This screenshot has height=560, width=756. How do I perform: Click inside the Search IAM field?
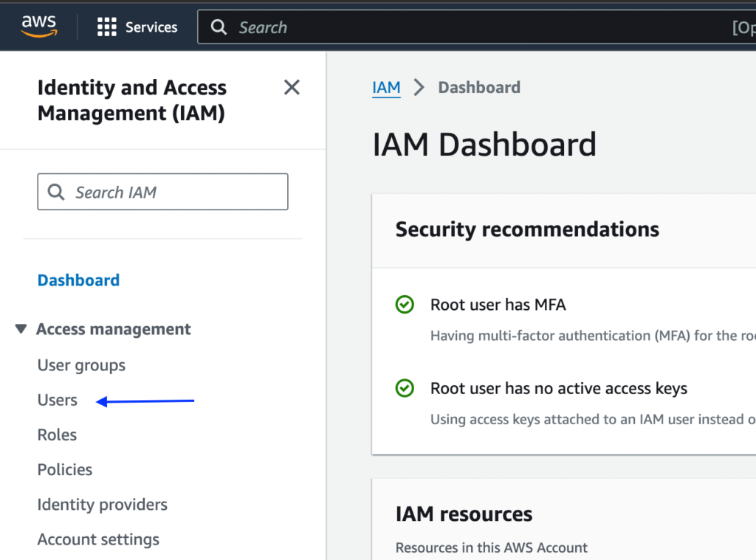tap(162, 191)
